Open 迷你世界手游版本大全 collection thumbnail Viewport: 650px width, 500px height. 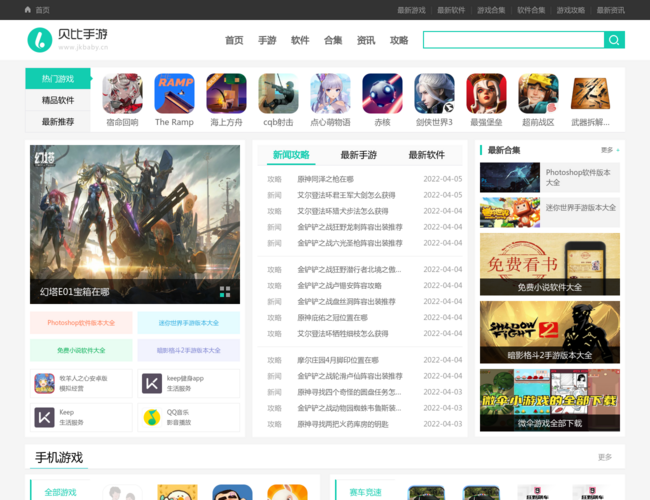pyautogui.click(x=510, y=212)
